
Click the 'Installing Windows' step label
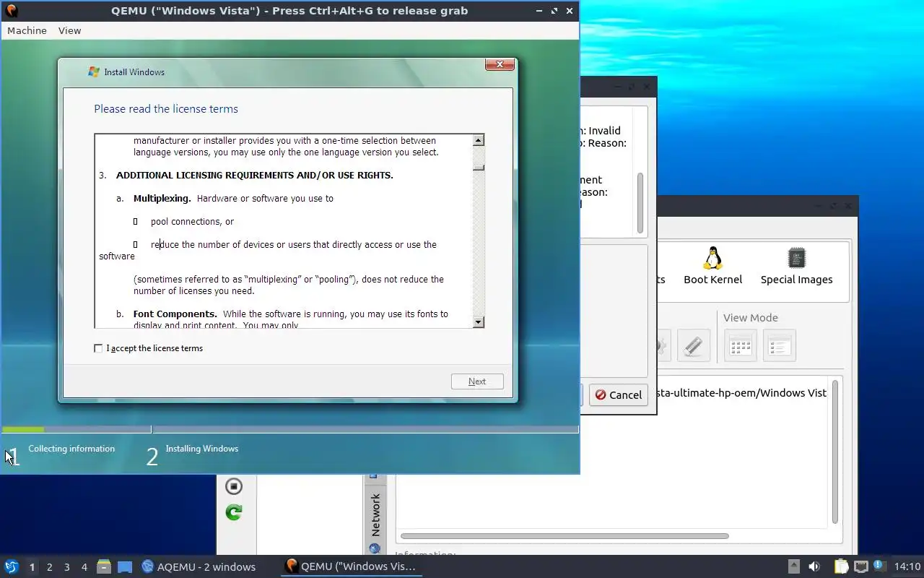click(x=202, y=449)
